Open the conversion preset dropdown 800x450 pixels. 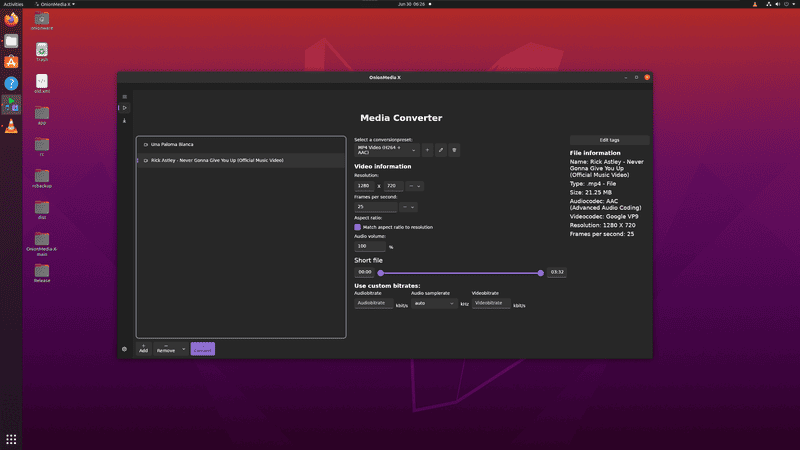click(x=386, y=150)
